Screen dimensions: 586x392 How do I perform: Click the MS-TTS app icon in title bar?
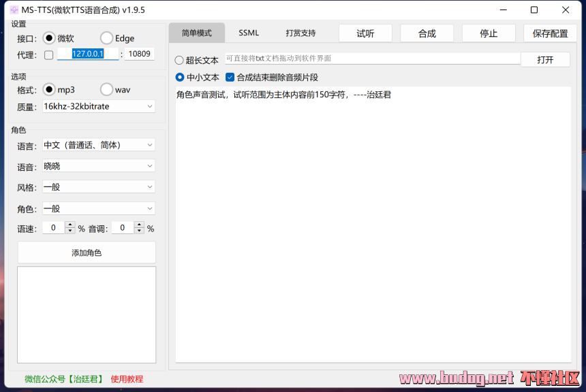coord(14,10)
